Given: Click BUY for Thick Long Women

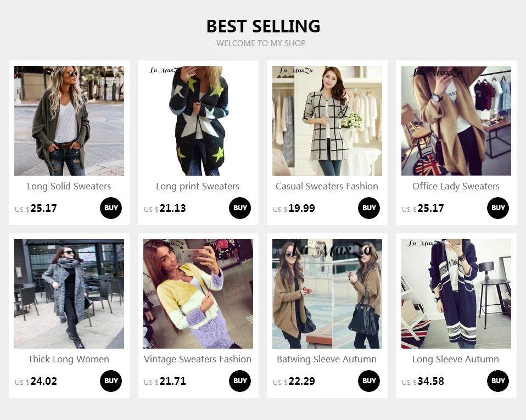Looking at the screenshot, I should click(x=111, y=381).
